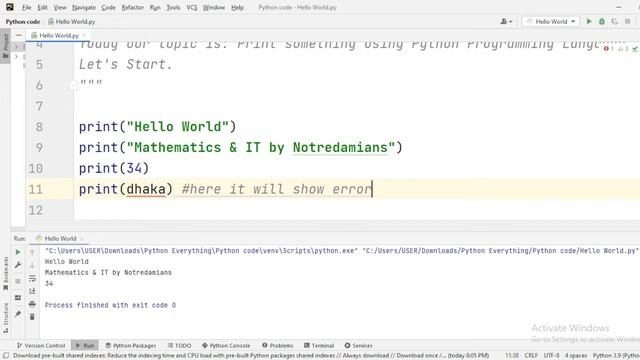Open the Version Control tool window

(x=41, y=345)
